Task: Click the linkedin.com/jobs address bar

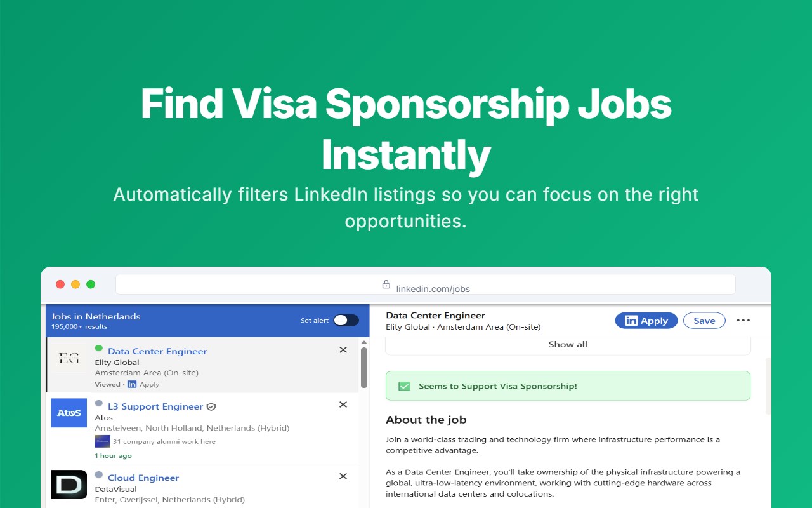Action: tap(426, 284)
